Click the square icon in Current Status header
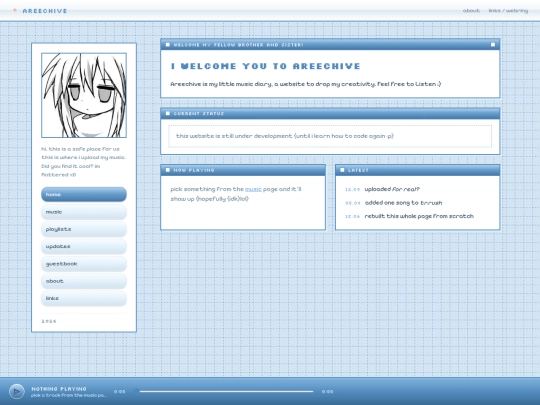Viewport: 540px width, 405px height. pos(168,113)
